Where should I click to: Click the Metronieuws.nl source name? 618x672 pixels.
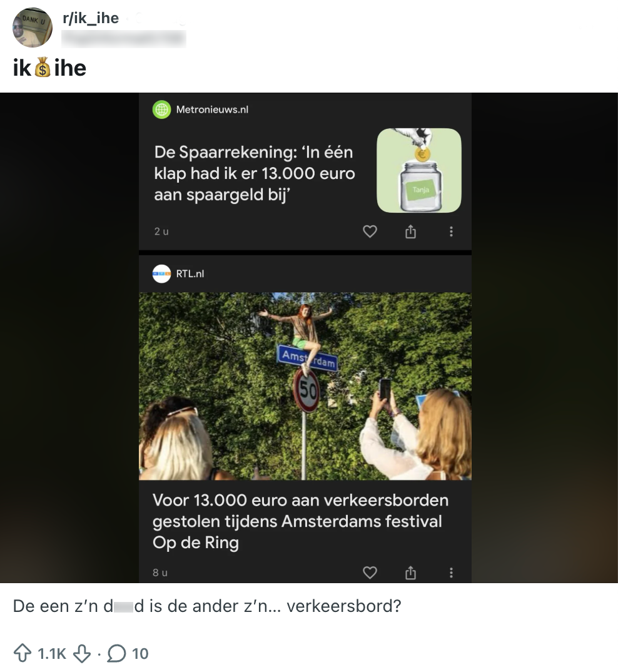tap(212, 109)
